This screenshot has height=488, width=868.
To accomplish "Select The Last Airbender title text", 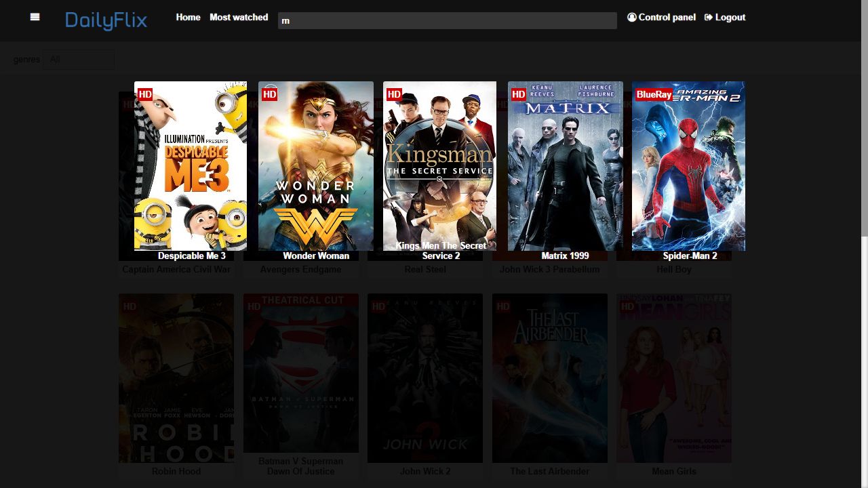I will point(550,471).
